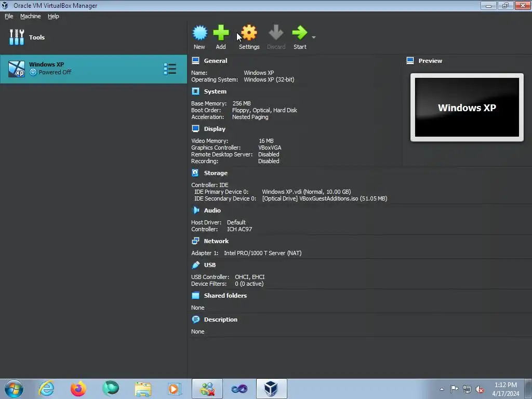
Task: Click the '16 MB' video memory value
Action: pyautogui.click(x=266, y=141)
